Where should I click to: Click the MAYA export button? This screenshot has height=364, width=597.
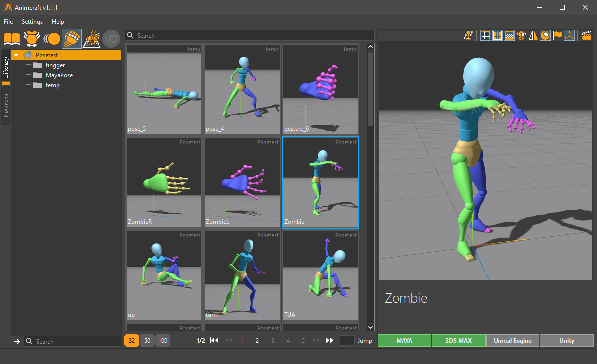tap(404, 341)
